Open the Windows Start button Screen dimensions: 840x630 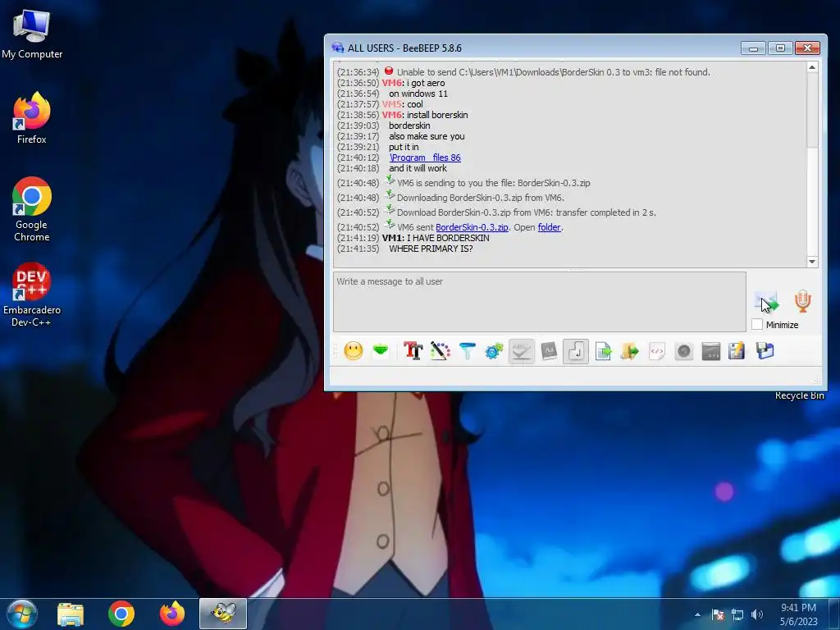[x=21, y=614]
